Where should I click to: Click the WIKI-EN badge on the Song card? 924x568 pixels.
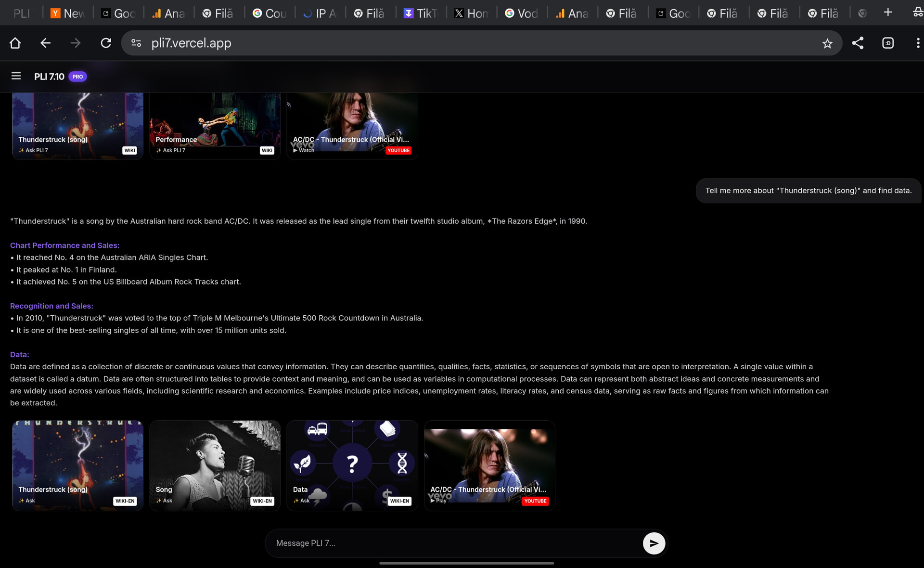[262, 501]
